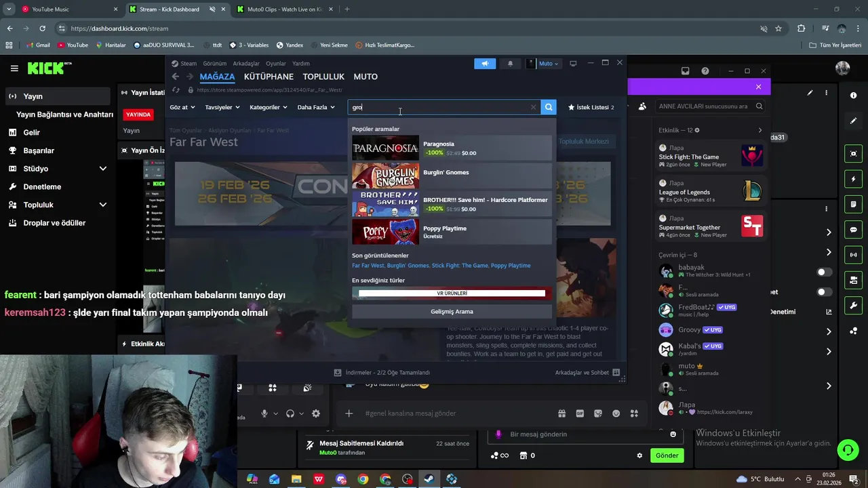The image size is (868, 488).
Task: Open Discord user settings gear
Action: (316, 413)
